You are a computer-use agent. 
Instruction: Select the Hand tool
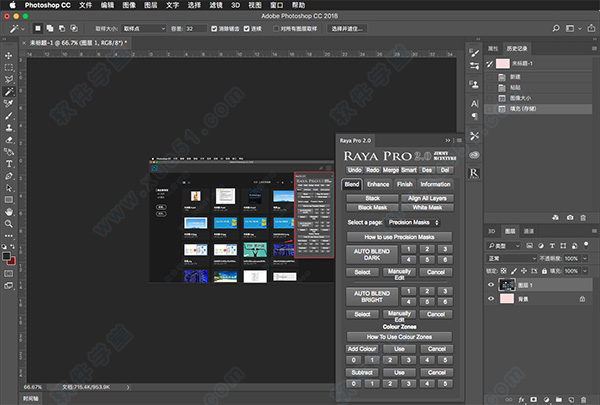[8, 212]
